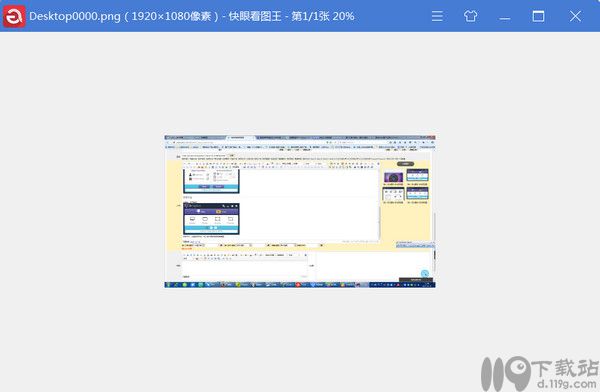Close the image viewer window
Image resolution: width=600 pixels, height=392 pixels.
(x=575, y=16)
